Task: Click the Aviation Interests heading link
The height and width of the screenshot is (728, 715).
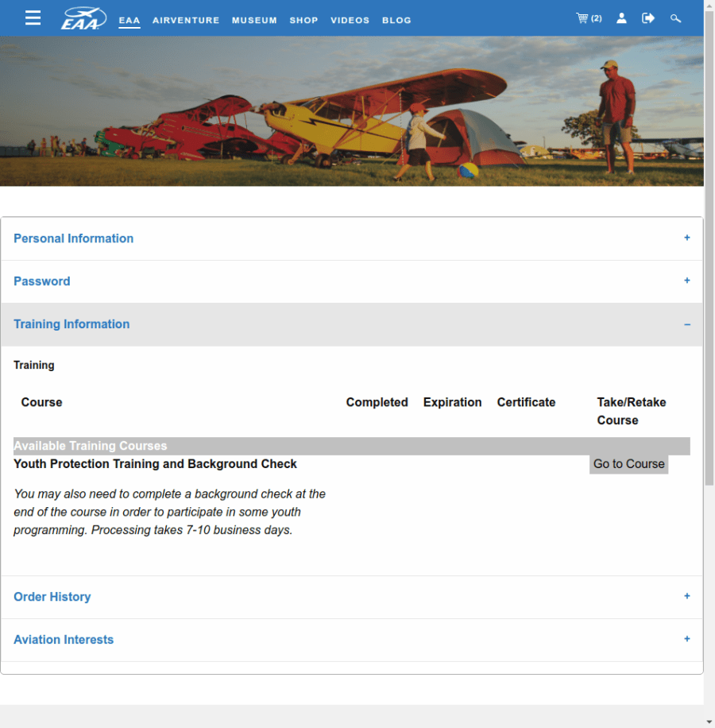Action: click(x=64, y=640)
